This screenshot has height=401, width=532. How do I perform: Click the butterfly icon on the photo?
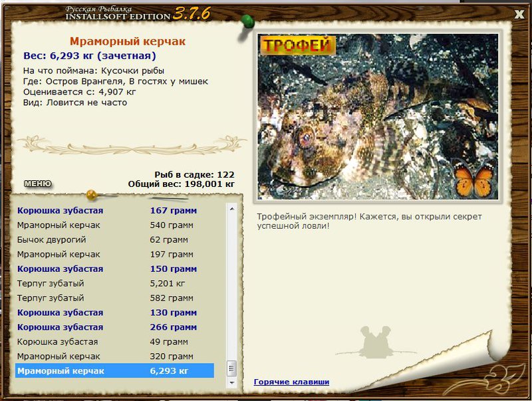click(473, 178)
